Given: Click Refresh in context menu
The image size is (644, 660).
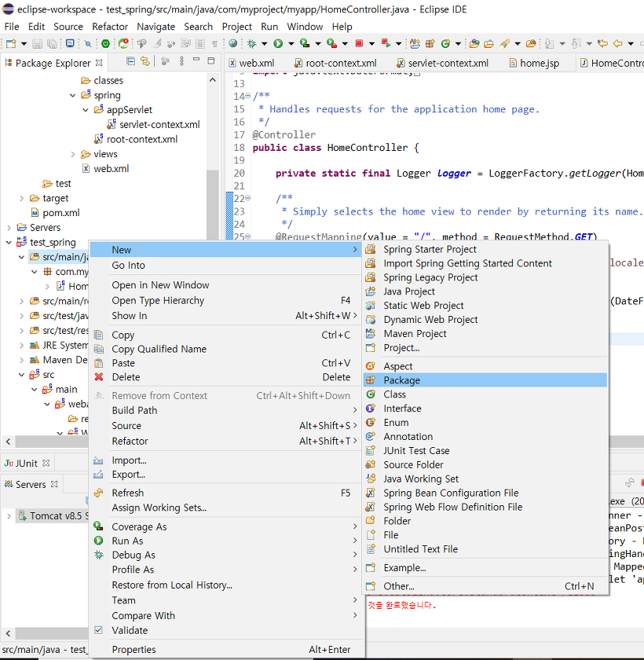Looking at the screenshot, I should click(x=226, y=493).
